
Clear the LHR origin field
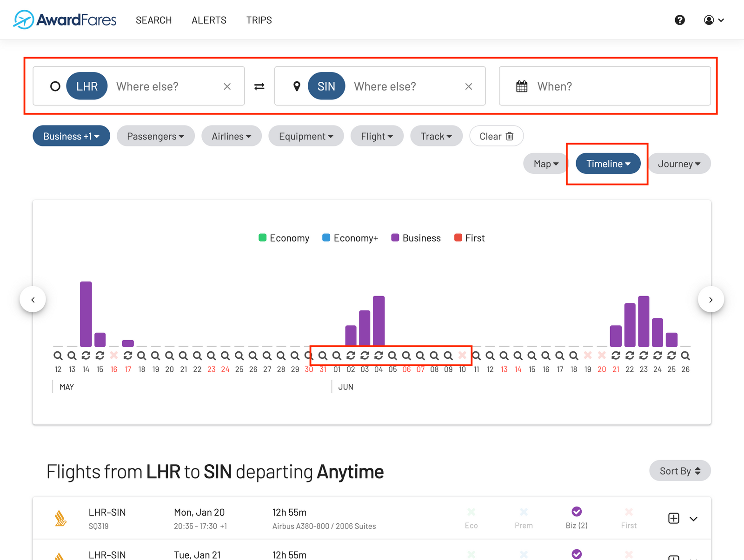[x=227, y=86]
